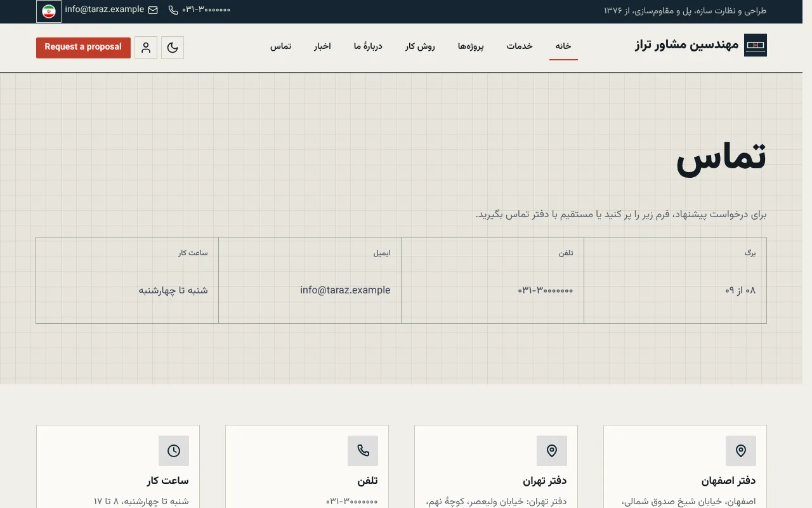Click the tagline طراحی و نظارت سازه in top bar
Viewport: 812px width, 508px height.
[x=686, y=11]
